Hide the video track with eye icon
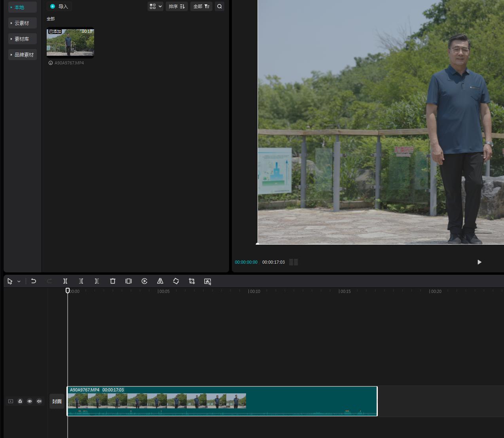 pos(30,401)
